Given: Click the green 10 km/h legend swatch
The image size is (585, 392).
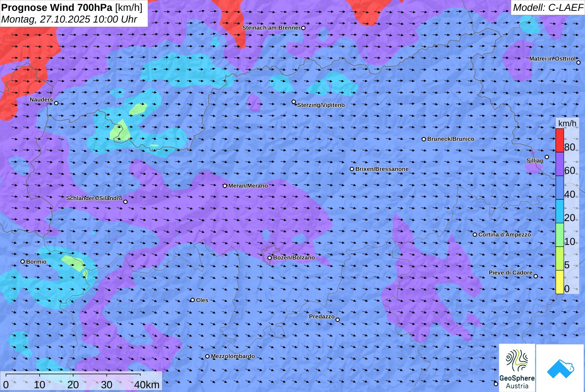Looking at the screenshot, I should 560,235.
